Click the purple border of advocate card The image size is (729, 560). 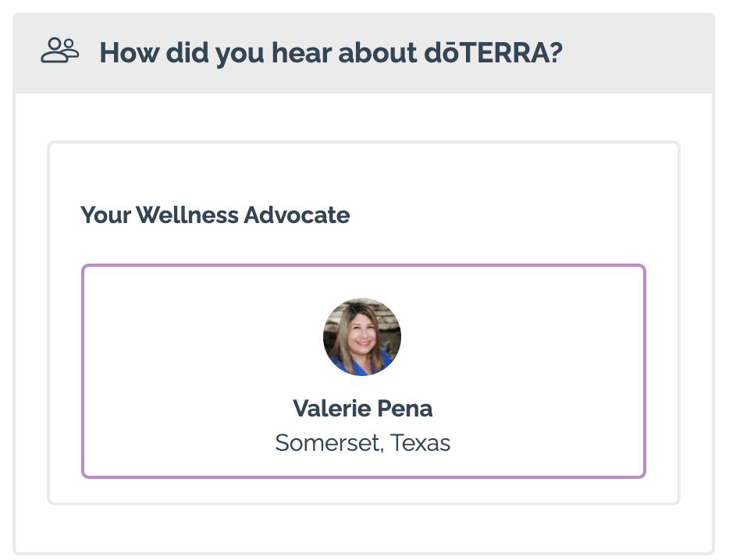(x=364, y=265)
